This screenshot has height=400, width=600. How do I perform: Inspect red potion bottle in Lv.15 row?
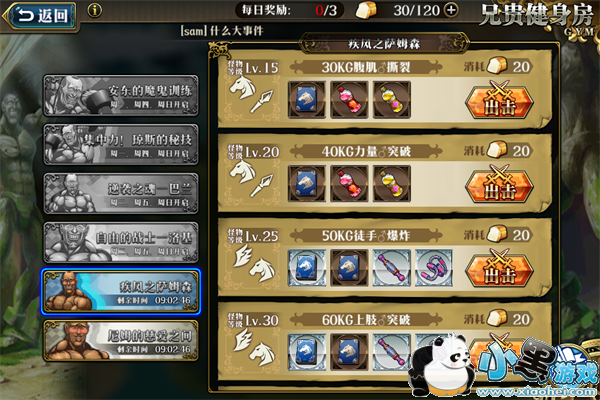tap(349, 100)
